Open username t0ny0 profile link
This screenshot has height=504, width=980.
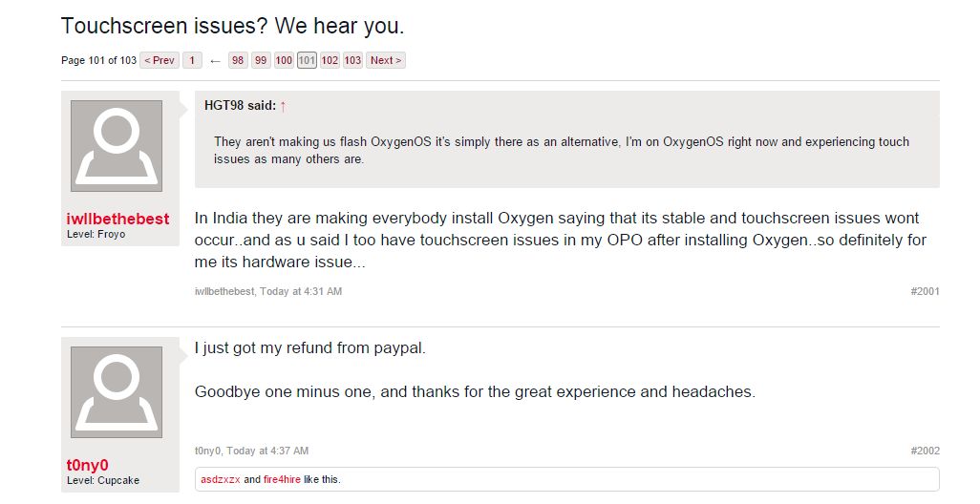(87, 465)
